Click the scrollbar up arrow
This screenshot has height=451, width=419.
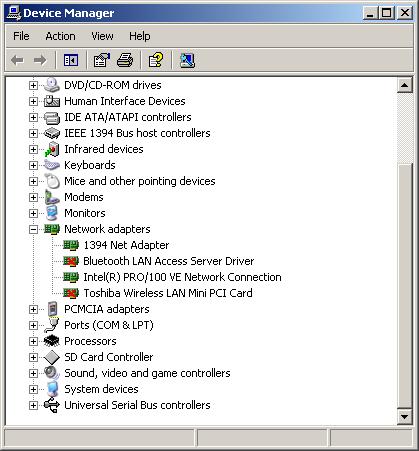pyautogui.click(x=404, y=86)
